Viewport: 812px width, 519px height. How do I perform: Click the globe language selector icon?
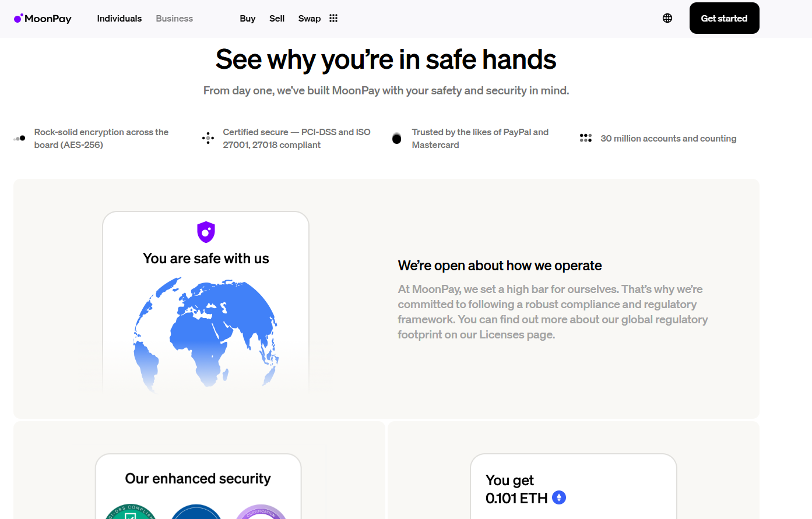pyautogui.click(x=667, y=18)
